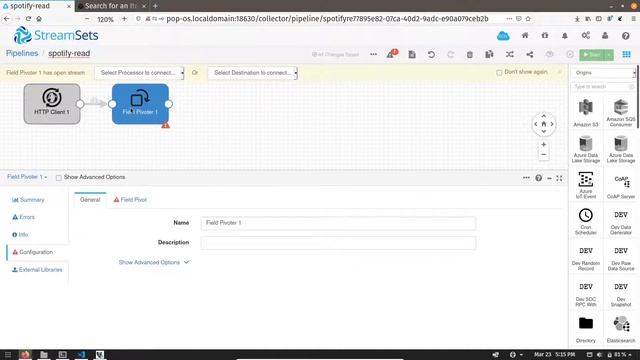Validate the pipeline with circle icon
Image resolution: width=640 pixels, height=360 pixels.
coord(570,54)
